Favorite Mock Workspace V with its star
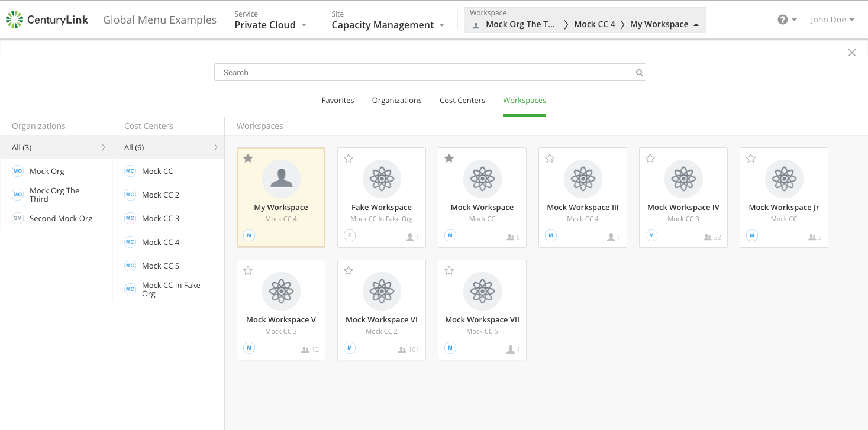This screenshot has height=430, width=868. tap(248, 271)
